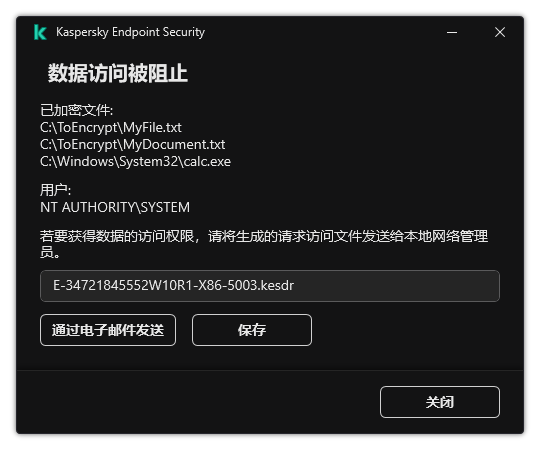Screen dimensions: 540x450
Task: Click the empty space right of the 保存 button
Action: pyautogui.click(x=406, y=330)
